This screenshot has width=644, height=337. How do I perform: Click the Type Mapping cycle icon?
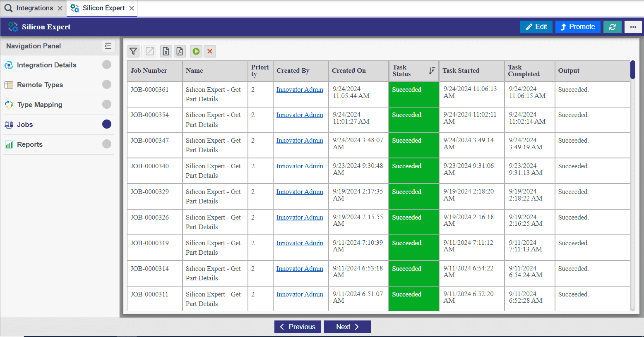point(9,105)
